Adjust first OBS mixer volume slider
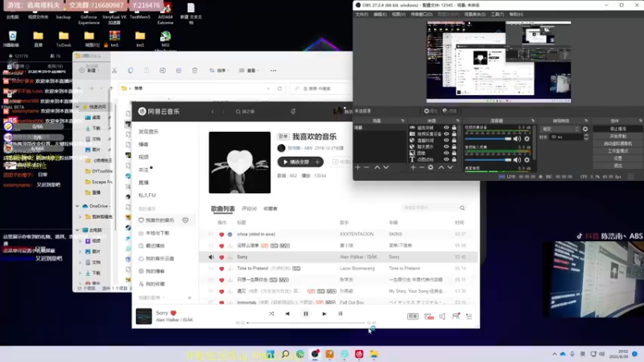 [x=489, y=138]
